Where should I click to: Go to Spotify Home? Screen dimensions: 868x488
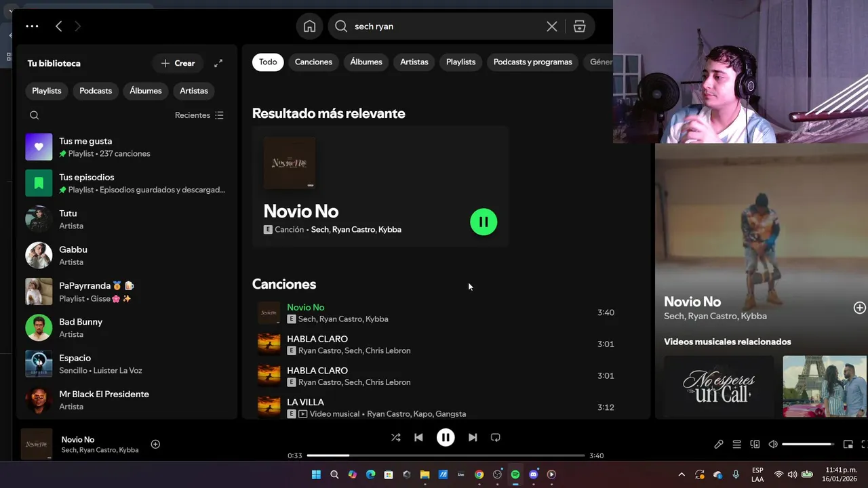click(309, 26)
